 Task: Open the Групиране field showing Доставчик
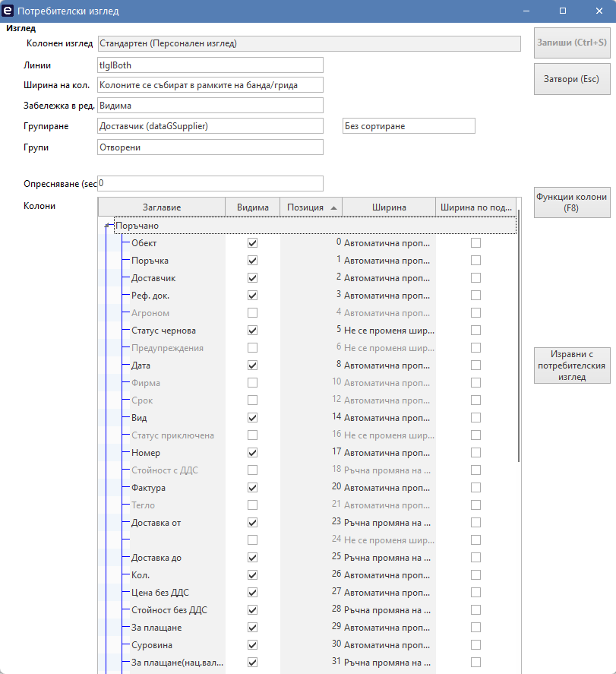(x=210, y=126)
